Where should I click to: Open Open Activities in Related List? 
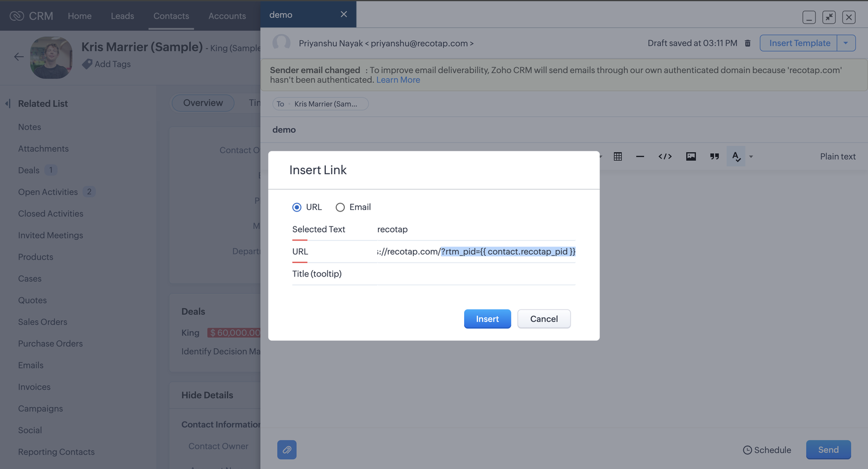coord(48,192)
